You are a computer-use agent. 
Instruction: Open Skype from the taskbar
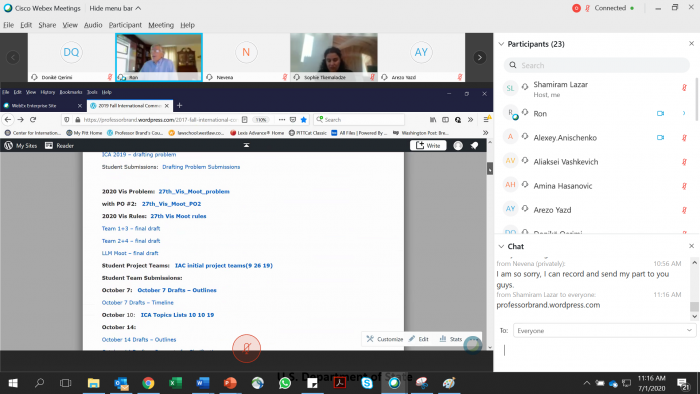coord(367,383)
